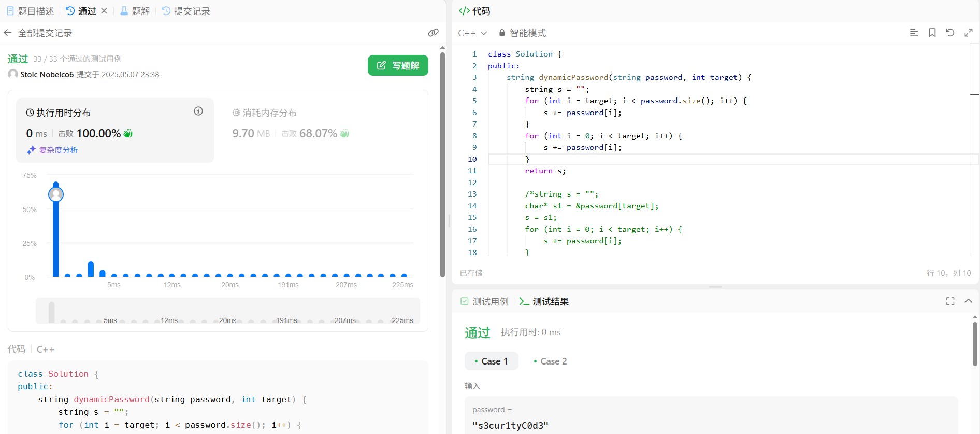This screenshot has height=434, width=980.
Task: Switch to 测试用例 tab
Action: (484, 301)
